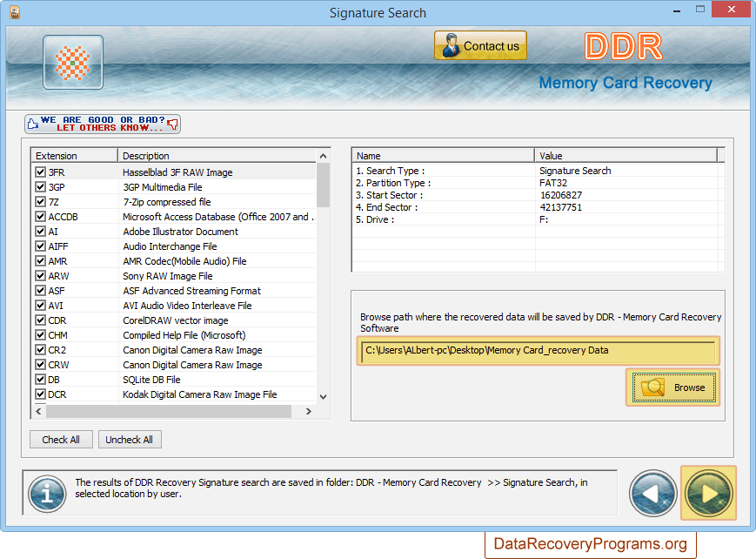Click the 'Search Type' row value Signature Search
Screen dimensions: 756x559
575,171
